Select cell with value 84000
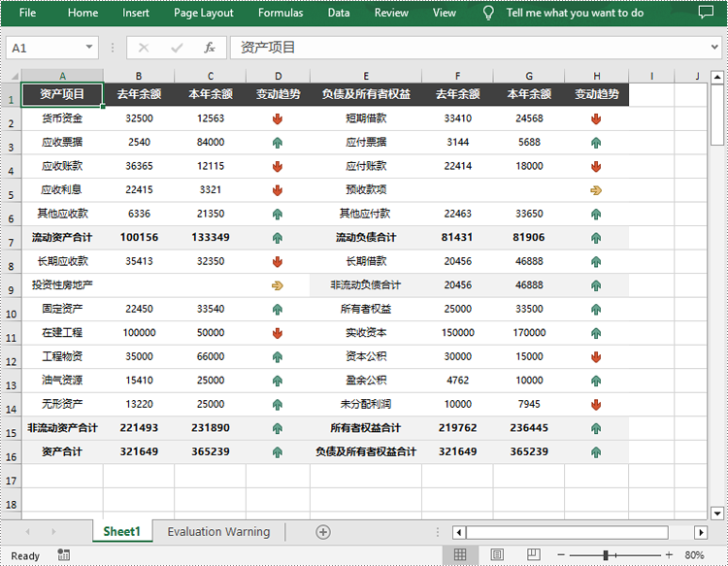This screenshot has height=566, width=728. coord(211,142)
